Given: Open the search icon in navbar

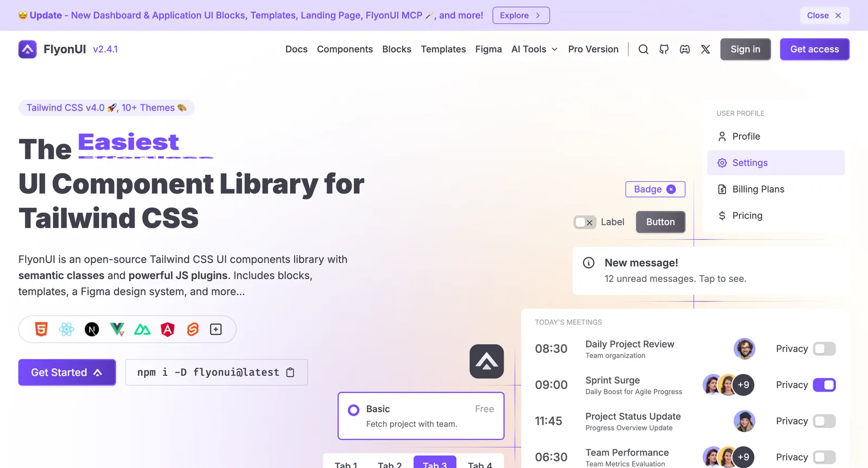Looking at the screenshot, I should (x=643, y=49).
